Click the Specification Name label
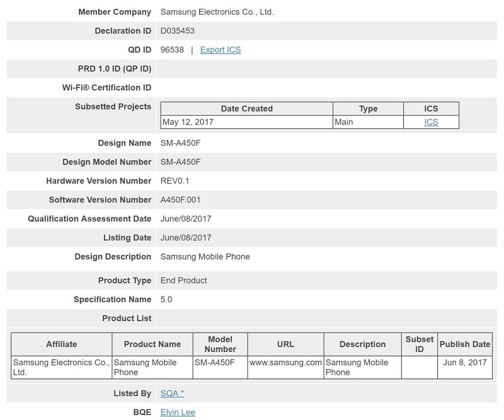 [112, 300]
